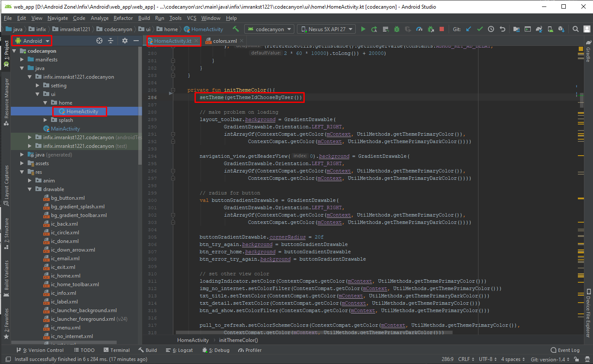Commit changes via the green Git checkmark

pyautogui.click(x=480, y=29)
